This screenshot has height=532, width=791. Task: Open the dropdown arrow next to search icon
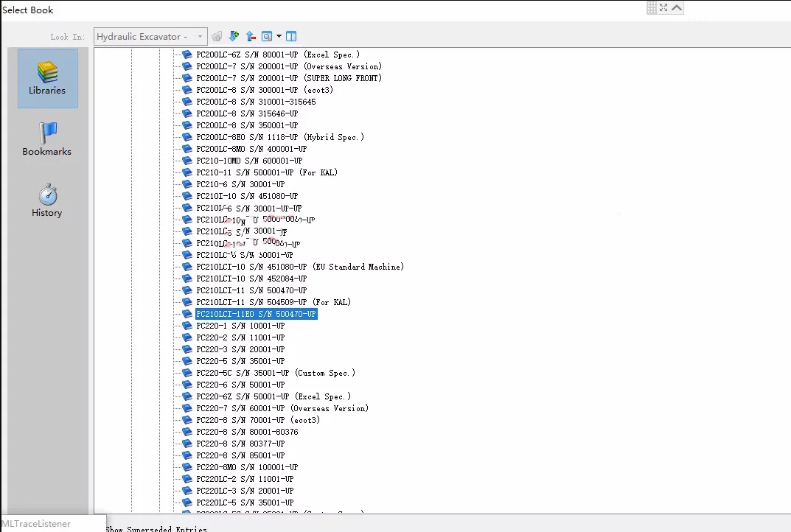[279, 36]
